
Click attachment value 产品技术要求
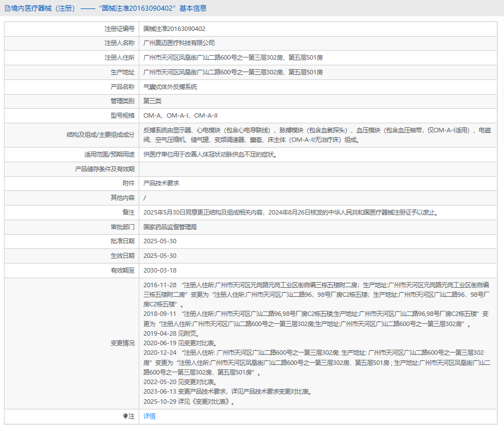pos(161,184)
